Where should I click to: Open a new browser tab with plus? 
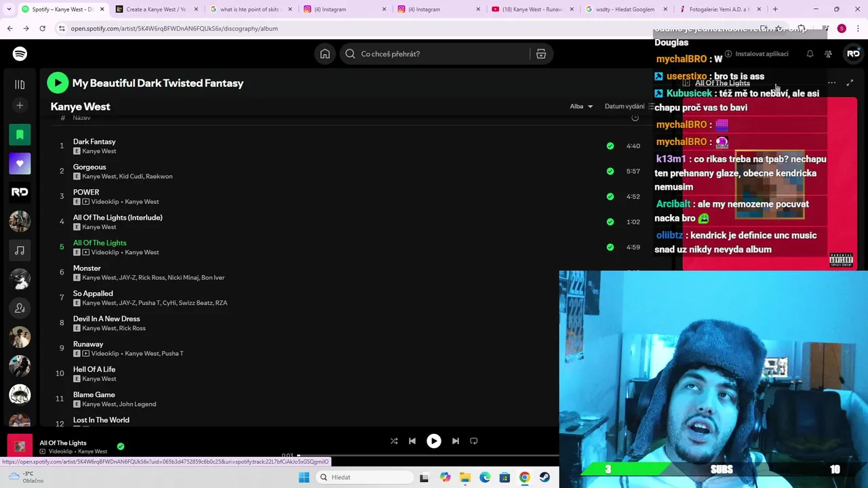pos(775,9)
